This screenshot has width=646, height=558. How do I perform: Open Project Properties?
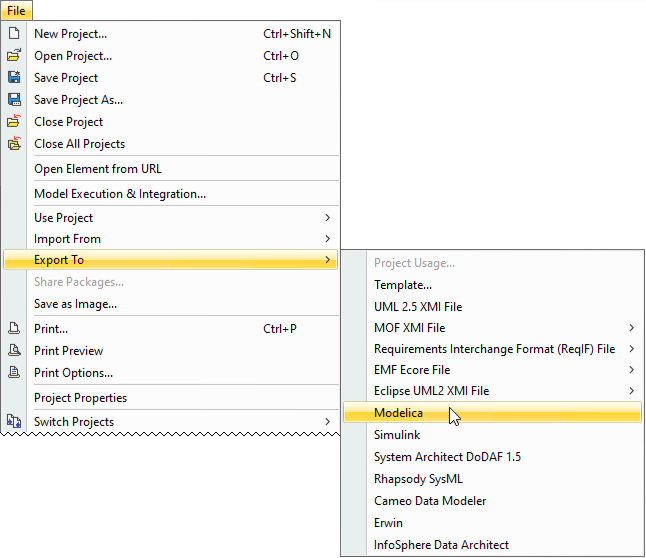coord(80,397)
